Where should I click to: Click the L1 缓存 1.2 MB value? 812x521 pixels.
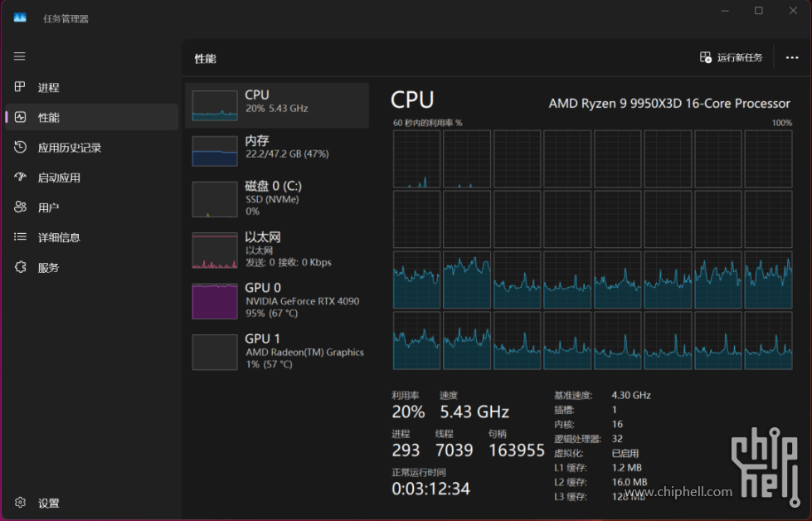626,468
